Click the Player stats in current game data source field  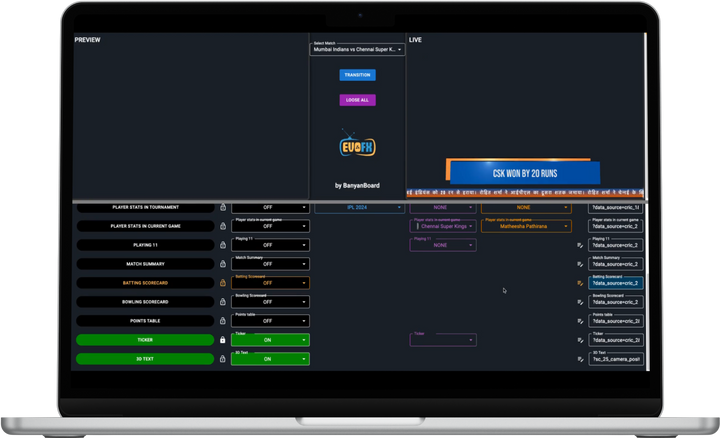(x=615, y=226)
